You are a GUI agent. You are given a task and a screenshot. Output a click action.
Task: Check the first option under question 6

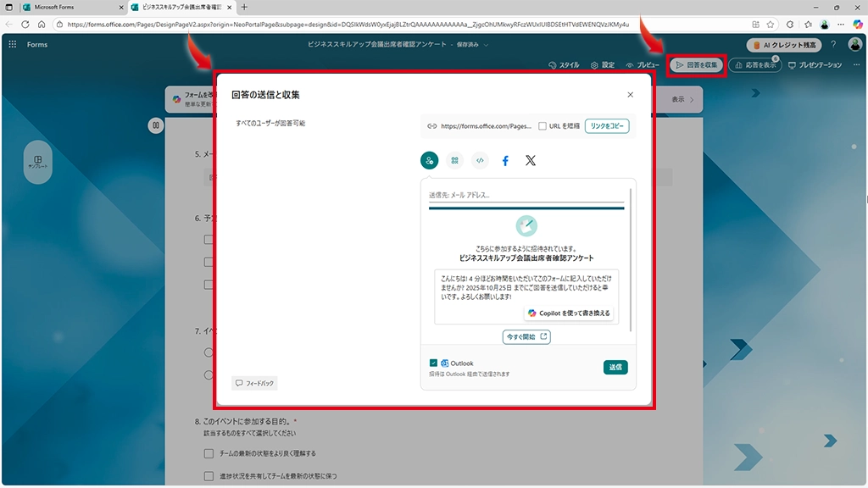209,240
